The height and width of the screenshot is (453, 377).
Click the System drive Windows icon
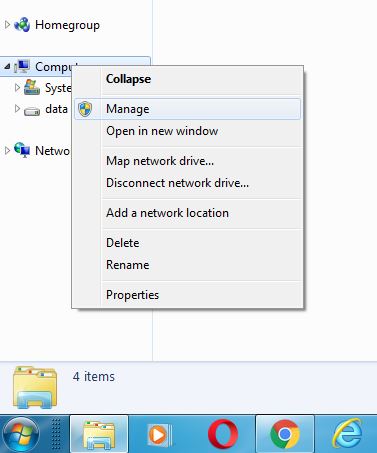pyautogui.click(x=32, y=87)
